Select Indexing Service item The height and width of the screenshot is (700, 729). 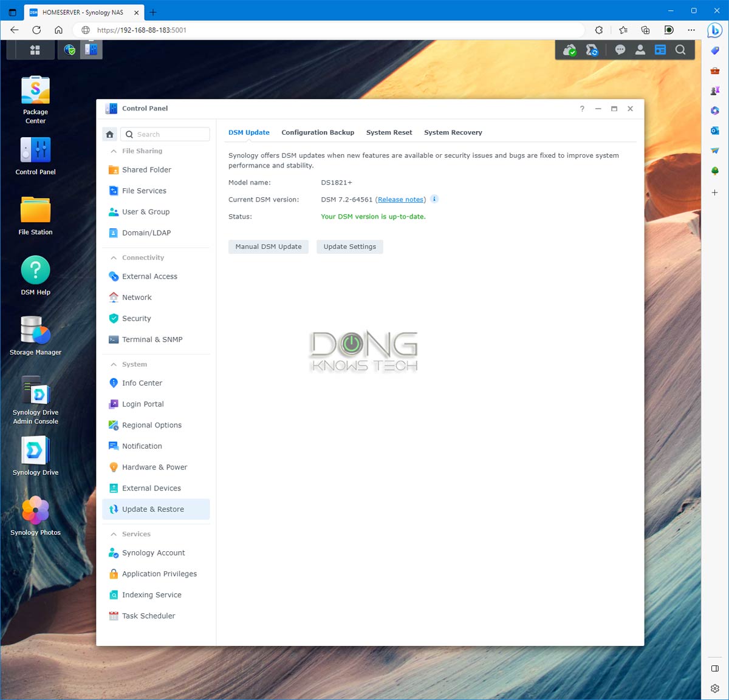pos(156,595)
